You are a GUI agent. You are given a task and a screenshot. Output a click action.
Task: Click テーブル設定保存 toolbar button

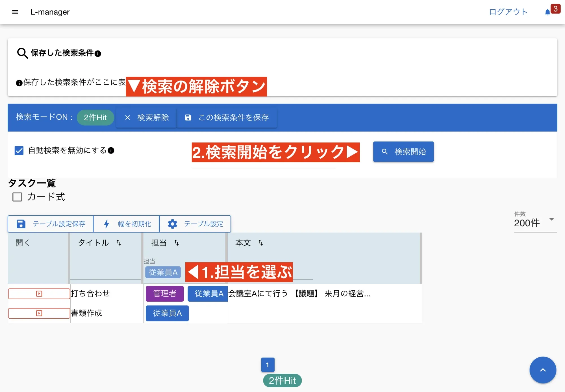point(51,224)
